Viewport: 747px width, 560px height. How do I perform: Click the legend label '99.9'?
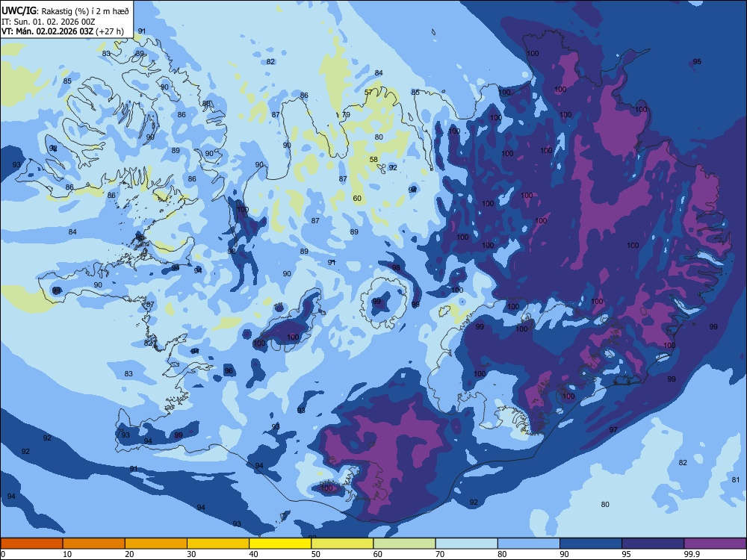[x=692, y=554]
